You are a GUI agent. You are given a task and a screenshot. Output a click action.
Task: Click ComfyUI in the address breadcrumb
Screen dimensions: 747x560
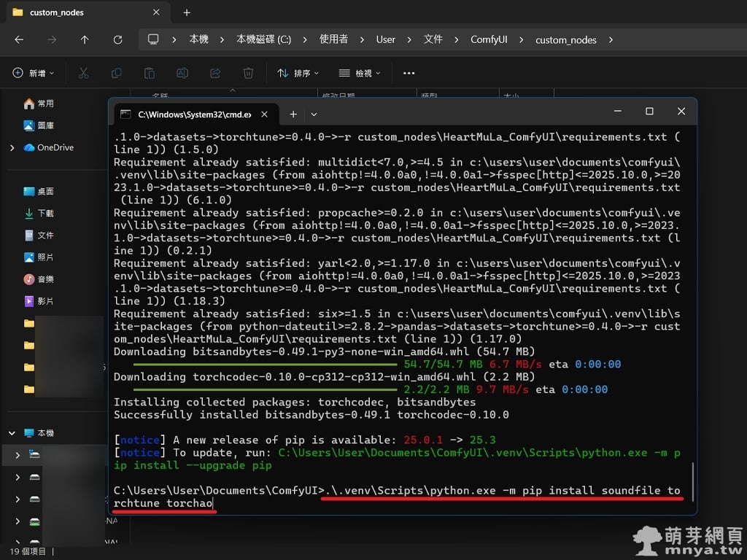click(x=489, y=39)
